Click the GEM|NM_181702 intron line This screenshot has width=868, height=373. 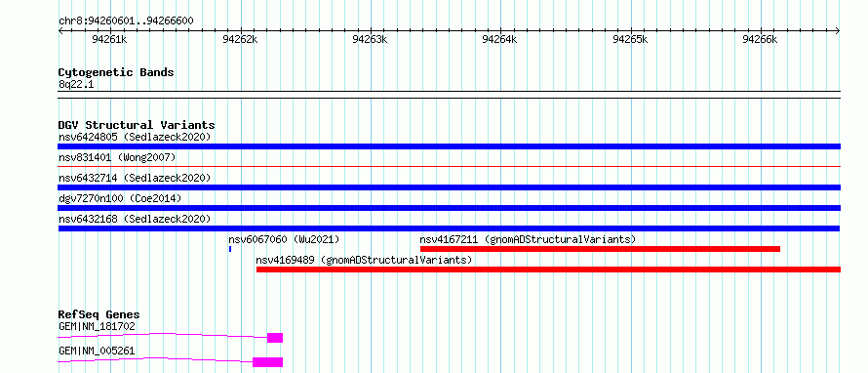pyautogui.click(x=163, y=335)
